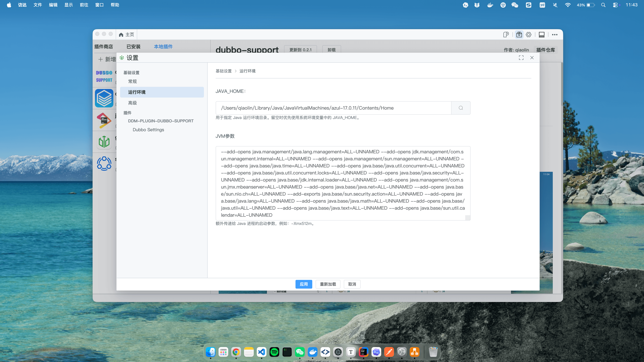Open IntelliJ IDEA from the dock
This screenshot has height=362, width=644.
tap(363, 352)
